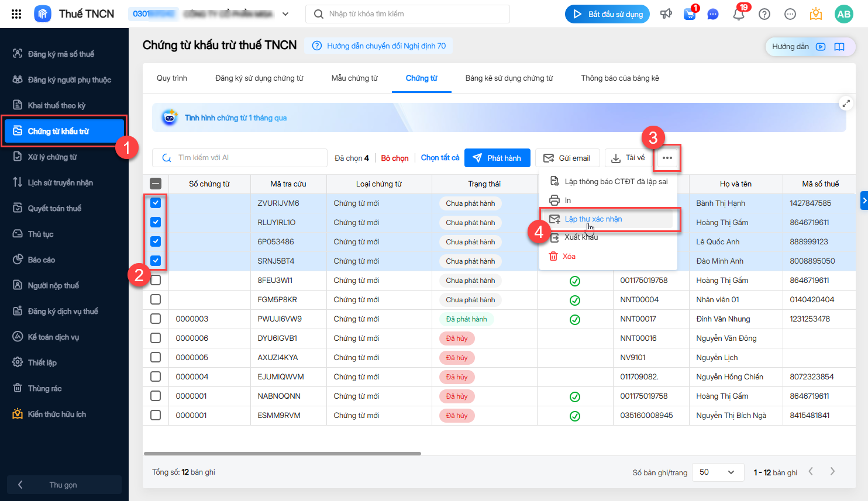Switch to the Mẫu chứng từ tab
868x501 pixels.
click(x=354, y=78)
